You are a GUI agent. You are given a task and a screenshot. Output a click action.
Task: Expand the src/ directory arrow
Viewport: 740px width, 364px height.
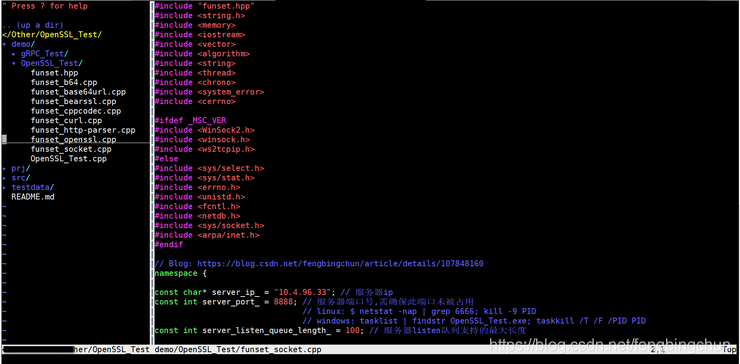coord(4,178)
